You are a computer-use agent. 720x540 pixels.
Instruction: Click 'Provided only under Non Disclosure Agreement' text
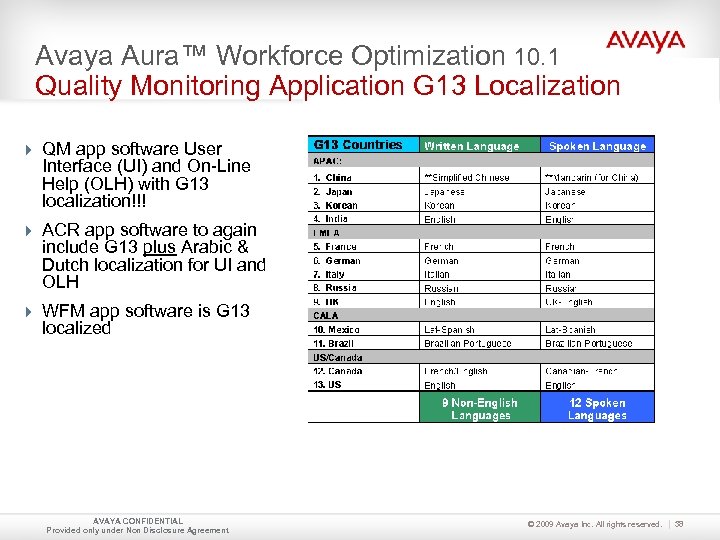coord(138,530)
